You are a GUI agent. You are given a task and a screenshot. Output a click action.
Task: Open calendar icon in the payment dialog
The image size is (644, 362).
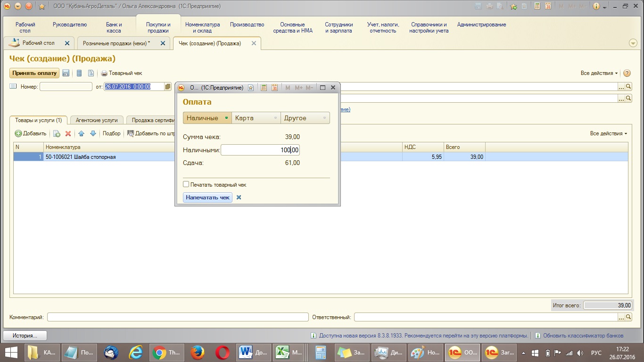tap(275, 88)
